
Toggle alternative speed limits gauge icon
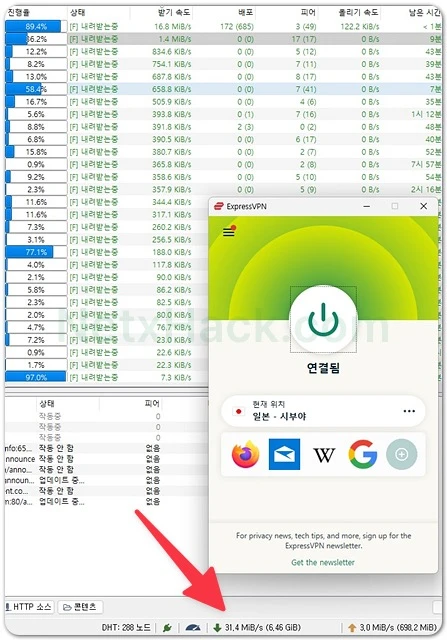click(193, 627)
